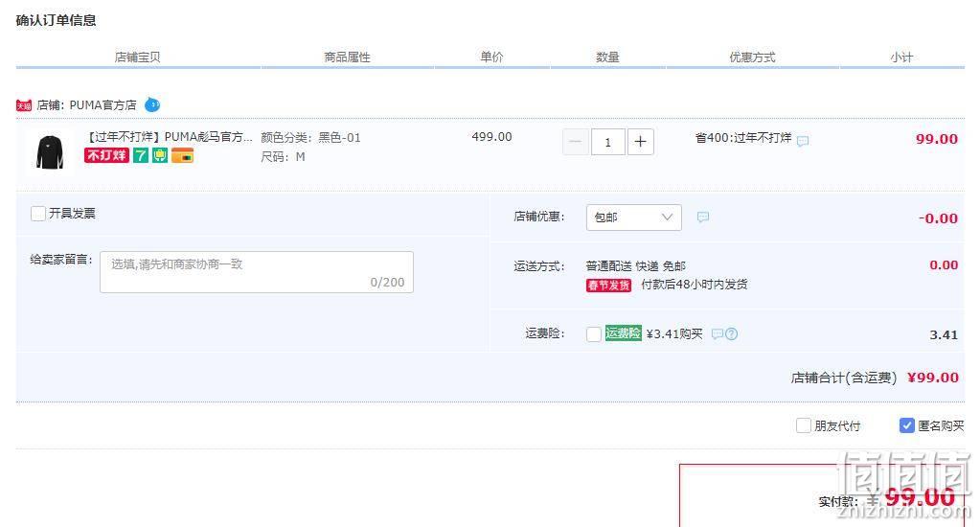Click the 付款后48小时内发货 shipping note
Screen dimensions: 980x527
click(695, 285)
